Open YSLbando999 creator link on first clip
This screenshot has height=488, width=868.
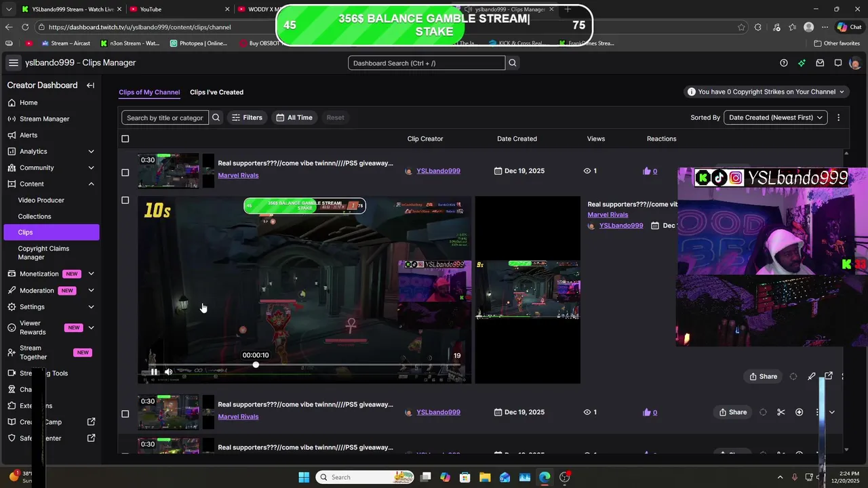coord(438,171)
